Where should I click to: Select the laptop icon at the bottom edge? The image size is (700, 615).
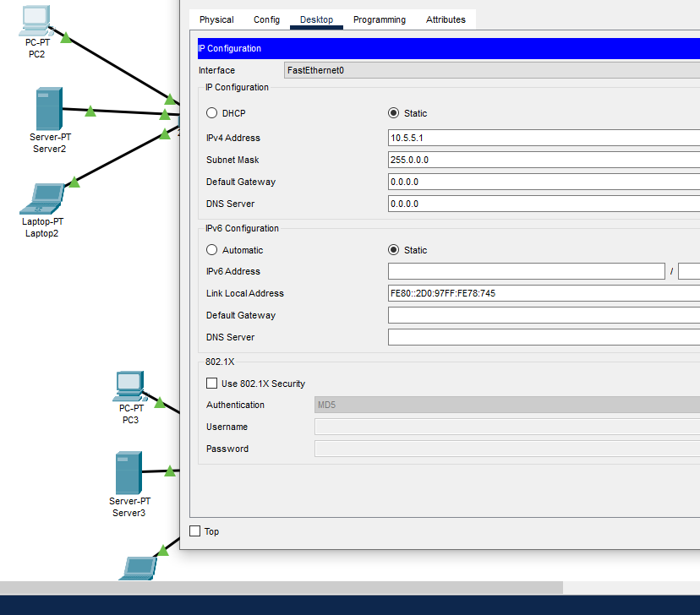[x=138, y=569]
